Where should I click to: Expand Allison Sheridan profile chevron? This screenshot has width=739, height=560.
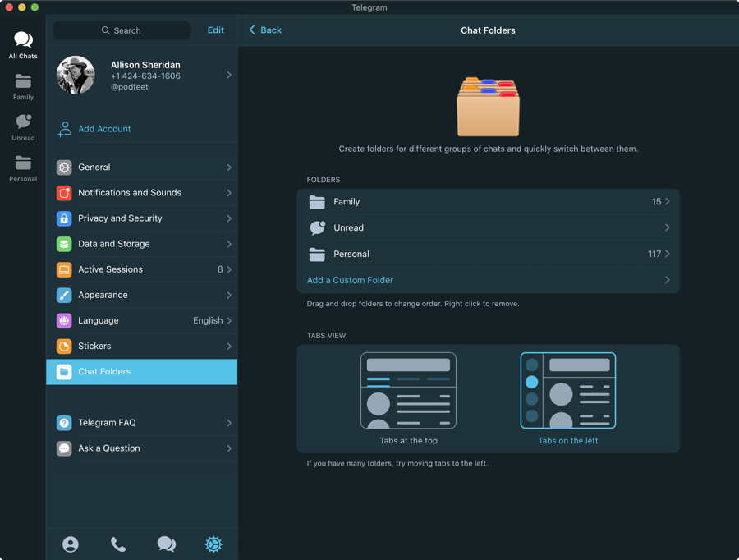[x=229, y=75]
